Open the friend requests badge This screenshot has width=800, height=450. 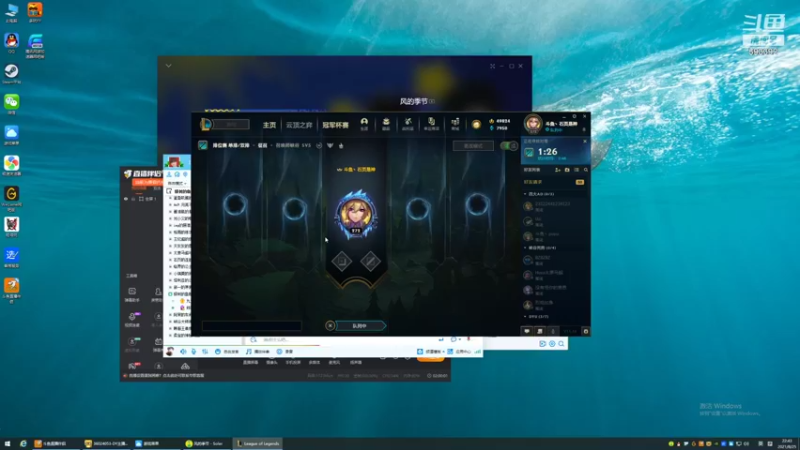[x=580, y=182]
